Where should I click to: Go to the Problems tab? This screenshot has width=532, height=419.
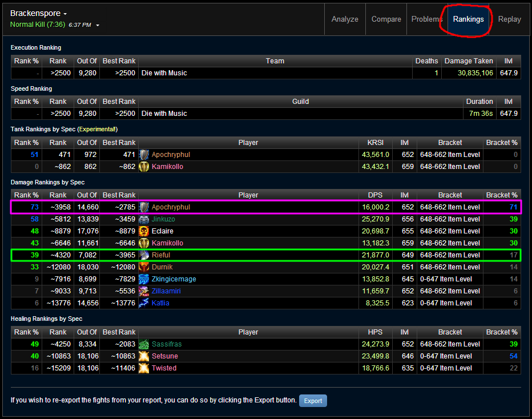(x=426, y=19)
